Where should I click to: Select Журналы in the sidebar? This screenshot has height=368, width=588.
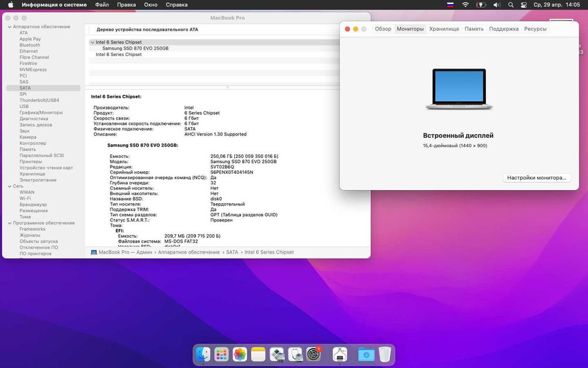tap(29, 235)
